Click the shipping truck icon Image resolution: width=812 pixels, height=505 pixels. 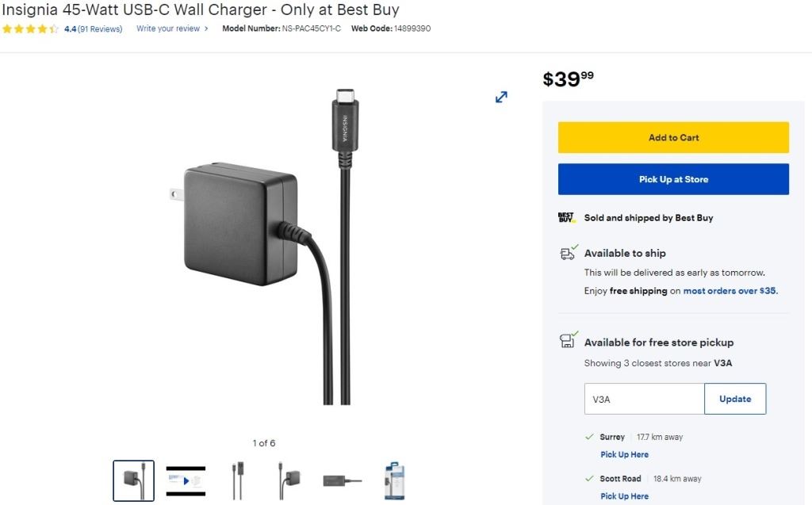tap(569, 253)
